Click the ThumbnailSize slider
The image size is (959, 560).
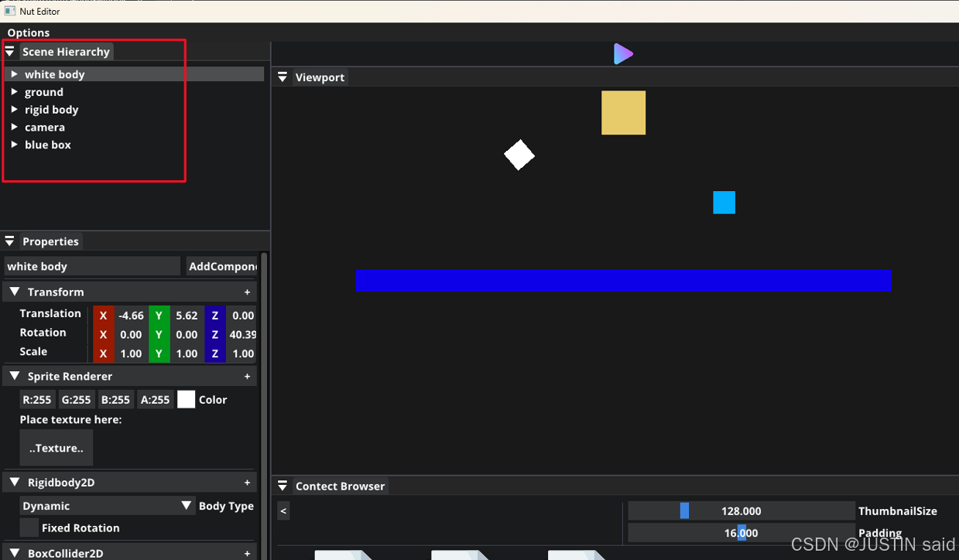pos(741,511)
